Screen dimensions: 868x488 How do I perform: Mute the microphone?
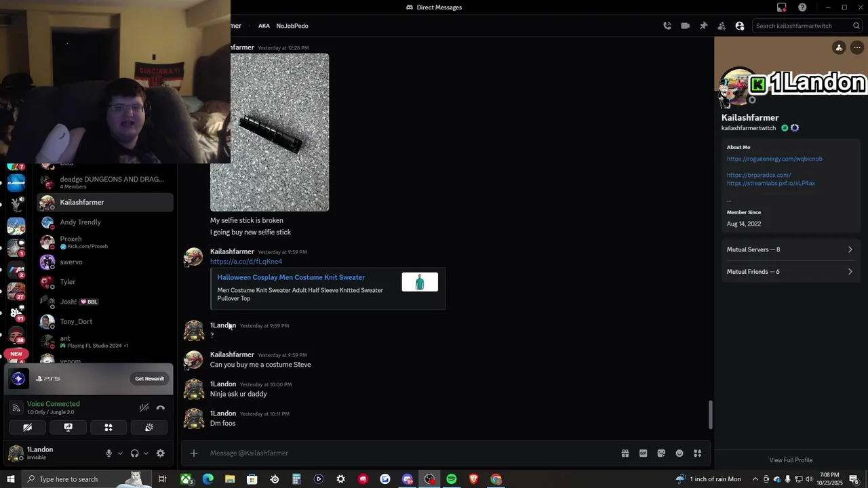point(108,453)
